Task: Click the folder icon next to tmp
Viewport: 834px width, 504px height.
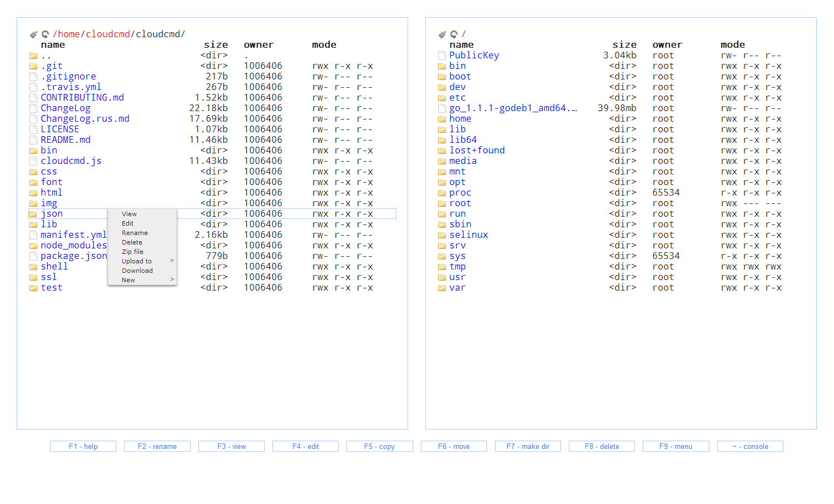Action: pos(442,267)
